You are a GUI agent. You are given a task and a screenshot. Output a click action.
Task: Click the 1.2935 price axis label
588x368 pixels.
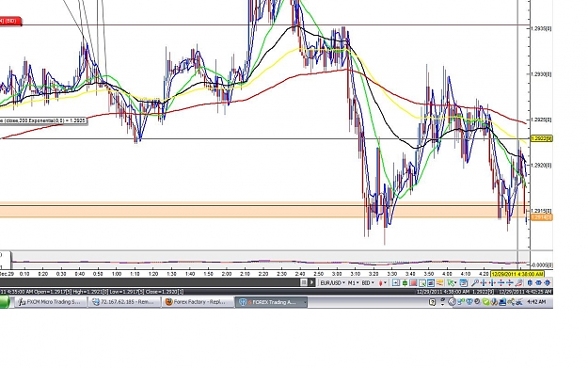[x=542, y=28]
